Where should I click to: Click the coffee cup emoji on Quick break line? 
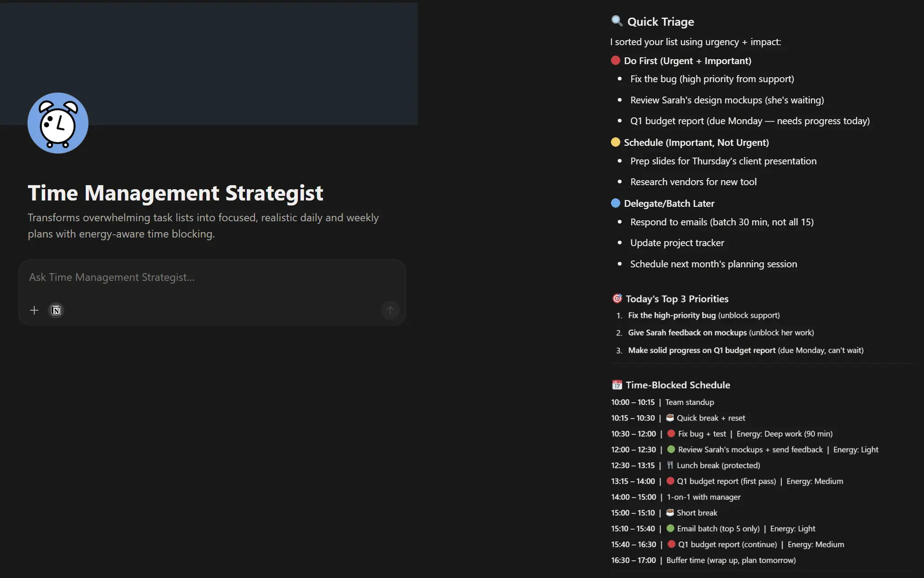click(x=670, y=418)
